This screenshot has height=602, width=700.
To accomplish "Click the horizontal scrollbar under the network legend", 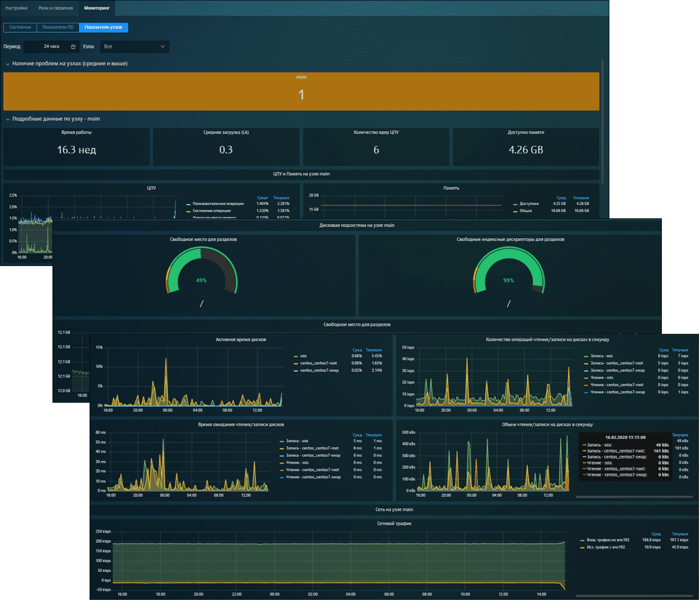I will click(634, 596).
